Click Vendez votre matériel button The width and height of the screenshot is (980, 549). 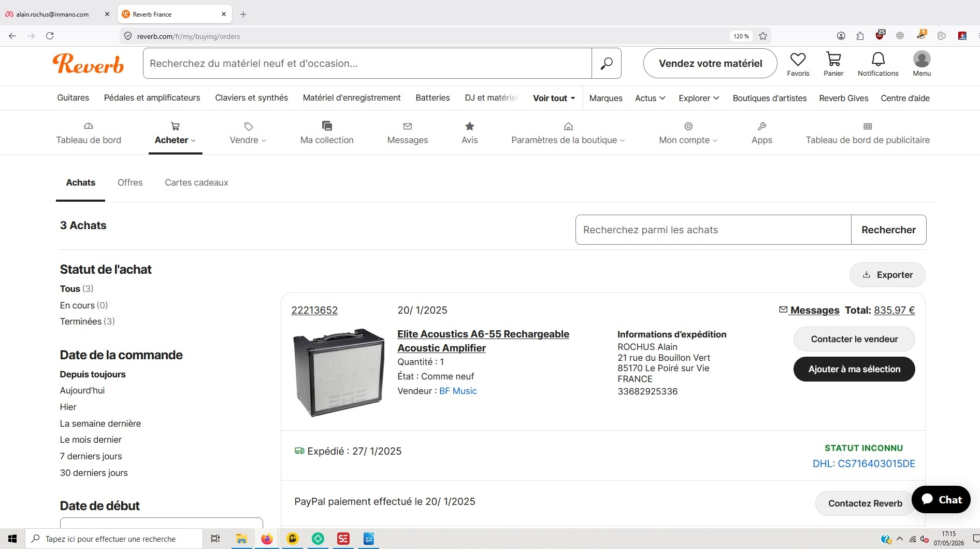710,63
